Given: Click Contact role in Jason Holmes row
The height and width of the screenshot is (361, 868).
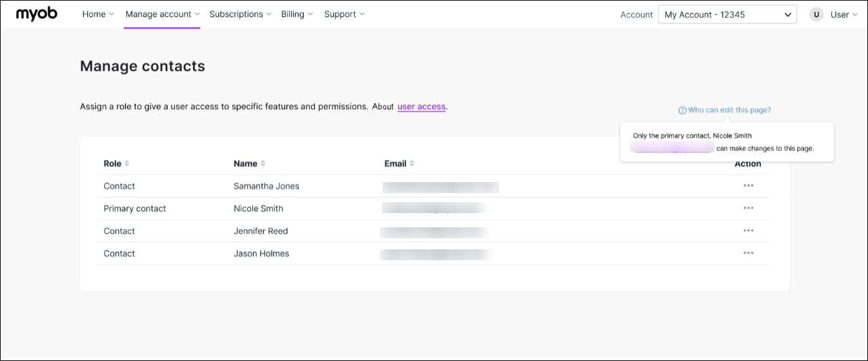Looking at the screenshot, I should tap(119, 254).
